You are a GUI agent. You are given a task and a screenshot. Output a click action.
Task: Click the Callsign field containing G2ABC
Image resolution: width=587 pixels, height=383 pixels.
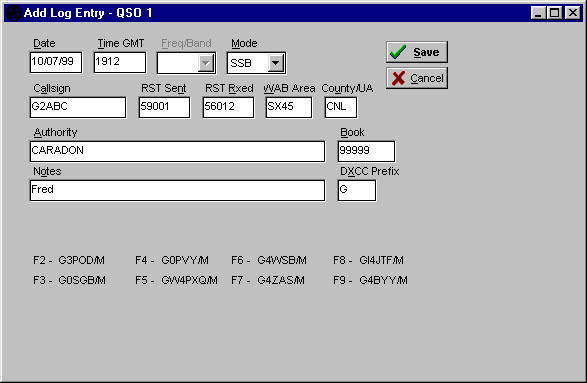(78, 107)
